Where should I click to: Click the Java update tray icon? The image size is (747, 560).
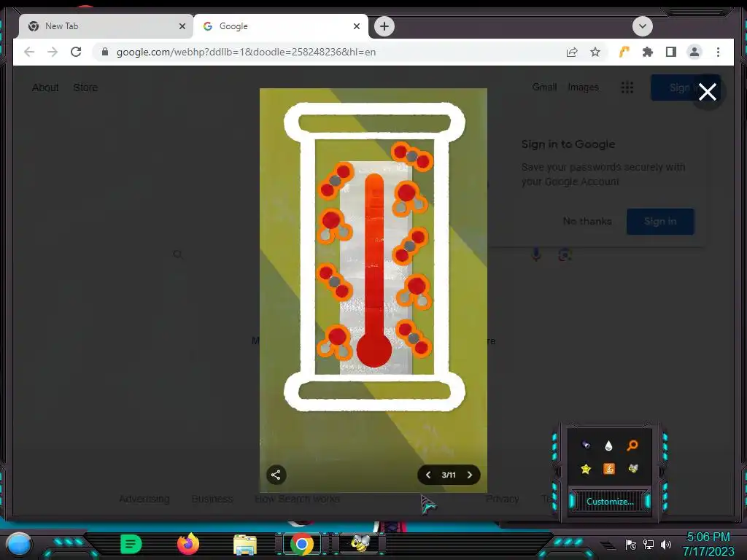[x=609, y=469]
